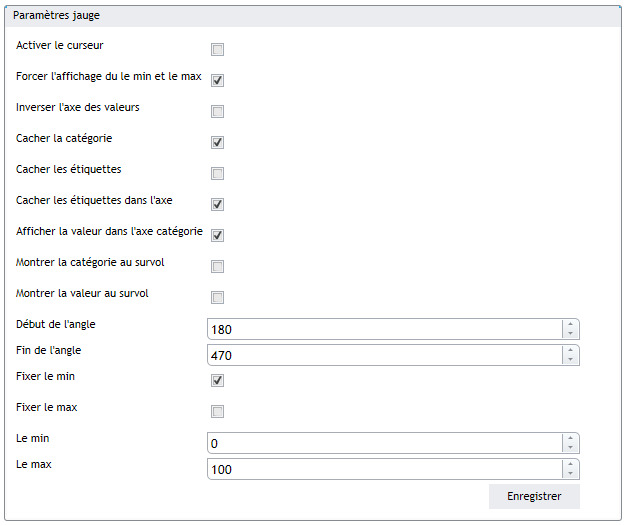Decrease Fin de l'angle with down arrow
Viewport: 628px width, 526px height.
point(570,360)
